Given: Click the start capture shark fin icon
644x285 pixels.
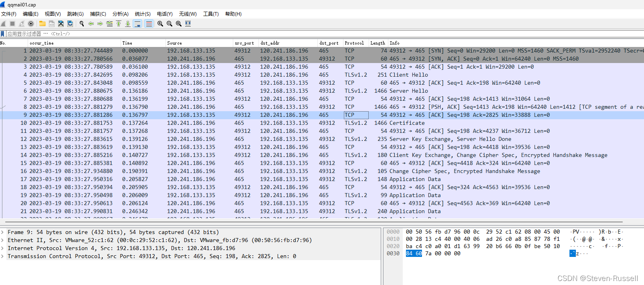Looking at the screenshot, I should (x=4, y=24).
